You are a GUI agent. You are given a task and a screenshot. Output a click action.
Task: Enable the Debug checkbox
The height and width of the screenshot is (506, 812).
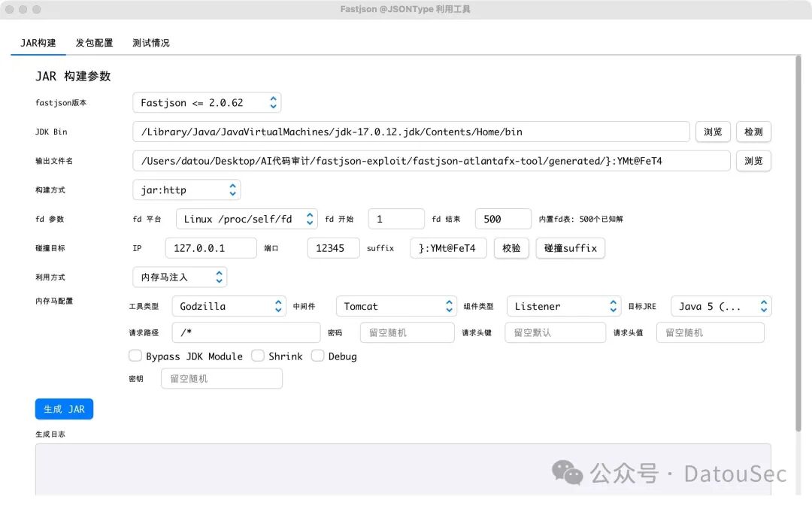317,356
